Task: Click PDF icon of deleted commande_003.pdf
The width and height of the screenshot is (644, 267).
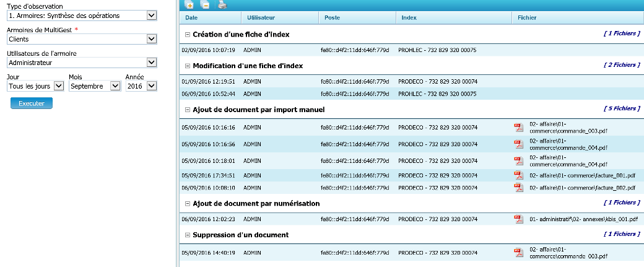Action: [518, 252]
